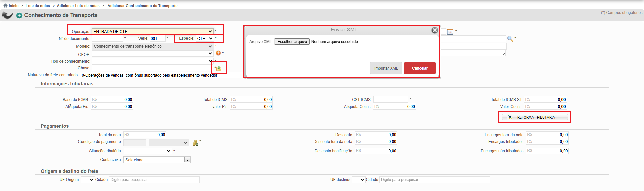
Task: Go to Início breadcrumb link
Action: tap(14, 6)
